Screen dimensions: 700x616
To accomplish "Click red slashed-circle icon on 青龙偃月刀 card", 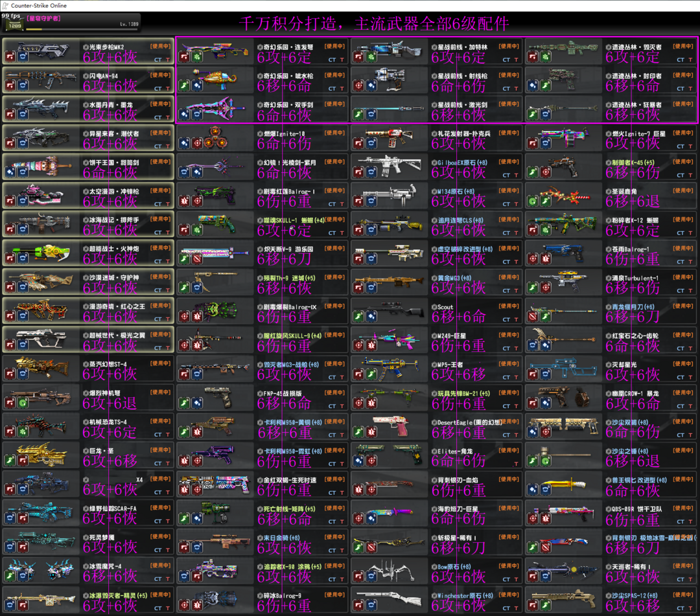I will click(x=532, y=317).
